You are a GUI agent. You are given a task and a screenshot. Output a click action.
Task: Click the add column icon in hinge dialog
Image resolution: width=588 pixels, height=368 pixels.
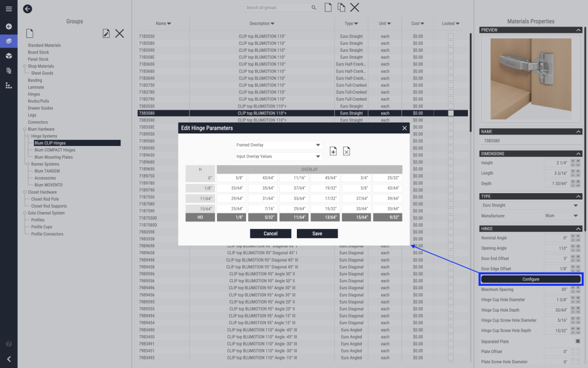coord(333,151)
